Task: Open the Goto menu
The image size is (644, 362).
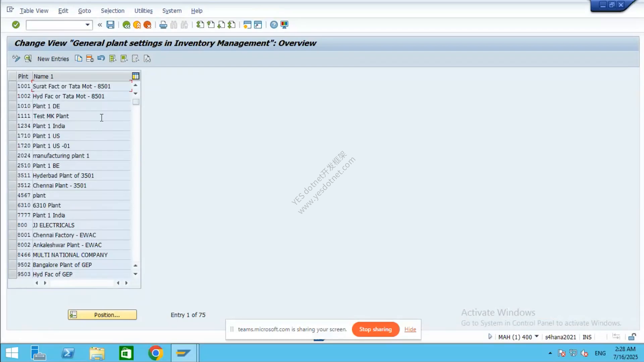Action: coord(85,11)
